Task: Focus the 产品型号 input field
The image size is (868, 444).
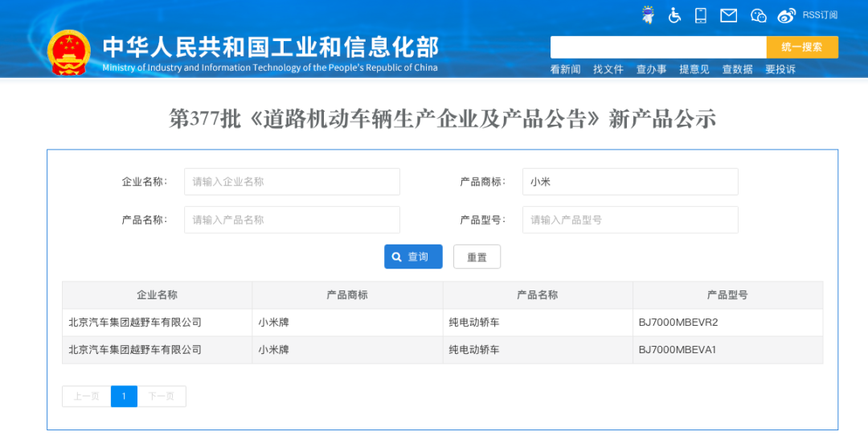Action: click(x=630, y=220)
